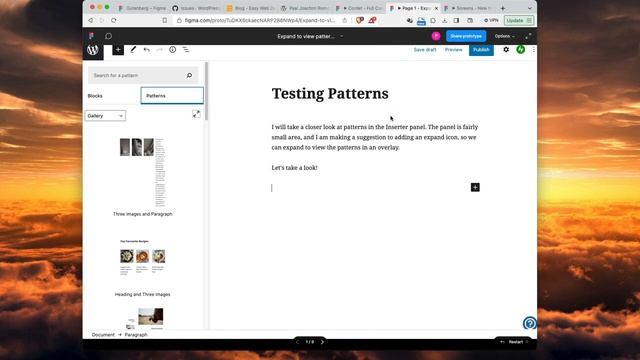Click the search magnifier icon in pattern search

coord(189,75)
